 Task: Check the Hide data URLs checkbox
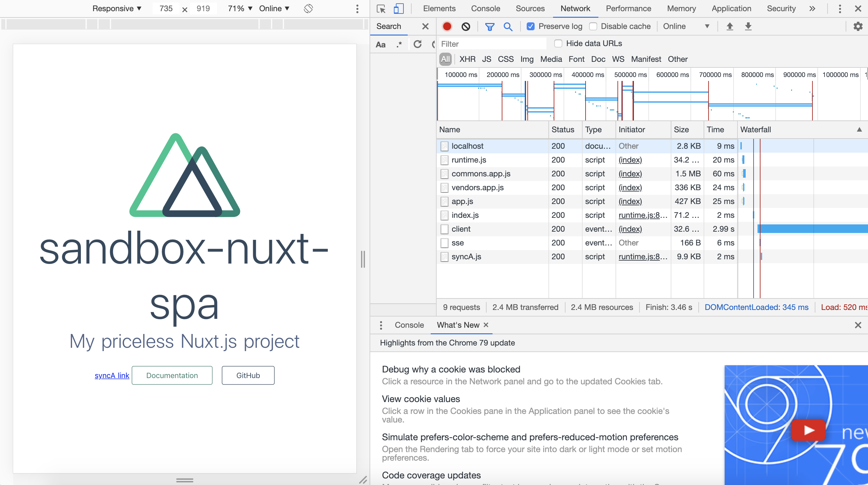pos(558,43)
